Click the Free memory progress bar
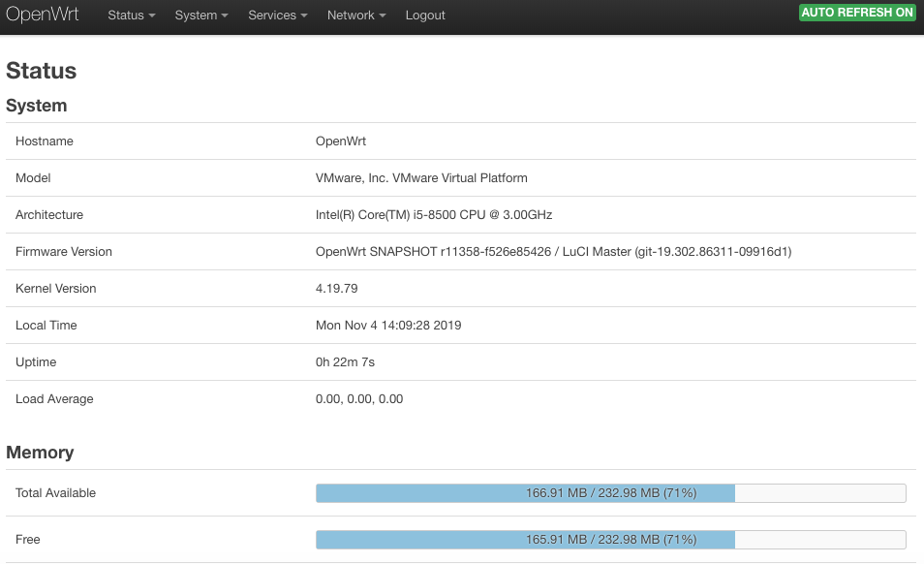 (611, 540)
